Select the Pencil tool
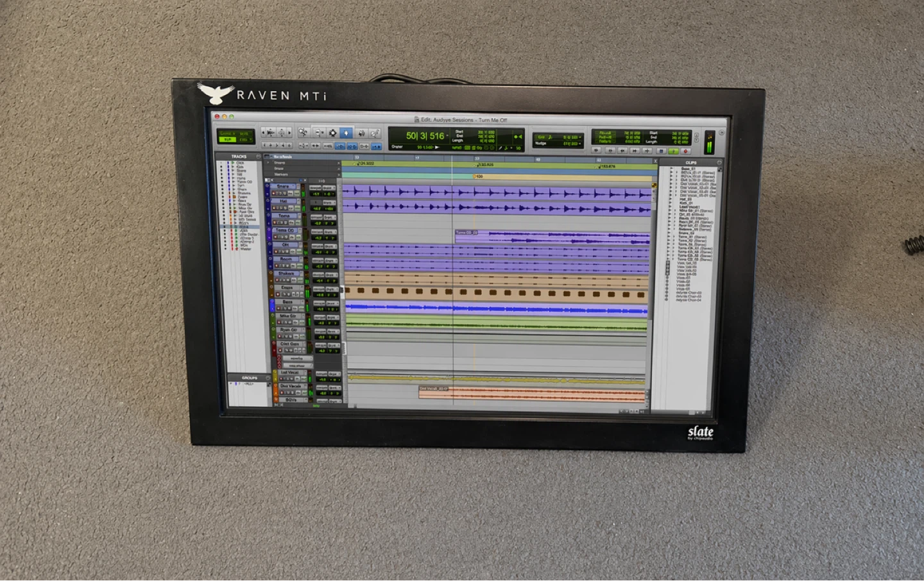The height and width of the screenshot is (581, 924). [x=375, y=133]
